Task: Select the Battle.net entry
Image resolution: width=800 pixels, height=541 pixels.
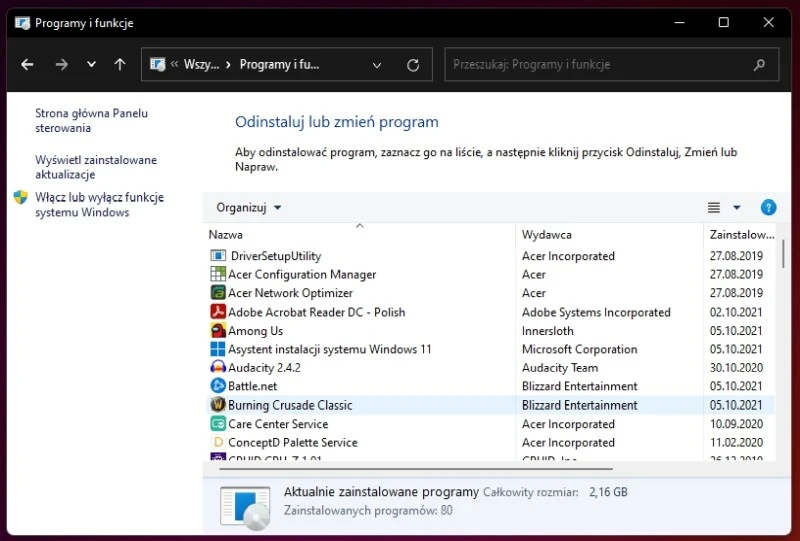Action: tap(253, 386)
